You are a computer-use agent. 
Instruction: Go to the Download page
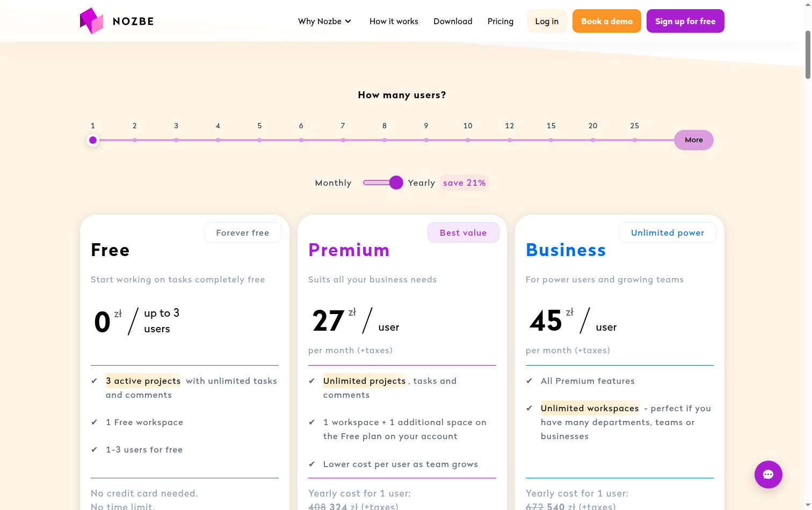(453, 21)
